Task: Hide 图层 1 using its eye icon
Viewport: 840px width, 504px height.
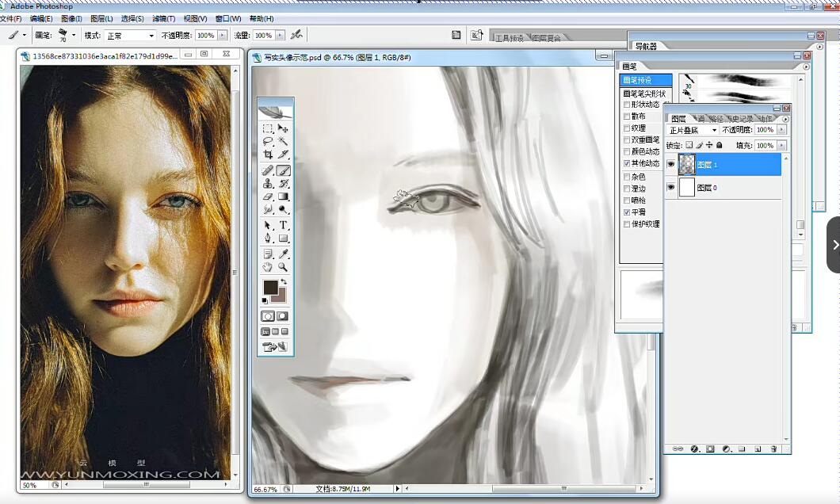Action: (671, 165)
